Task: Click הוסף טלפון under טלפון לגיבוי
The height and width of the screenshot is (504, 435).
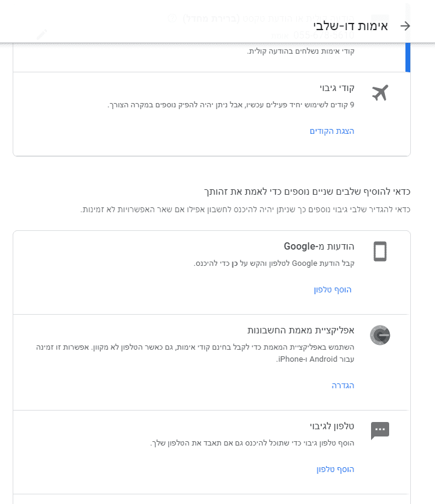Action: 335,469
